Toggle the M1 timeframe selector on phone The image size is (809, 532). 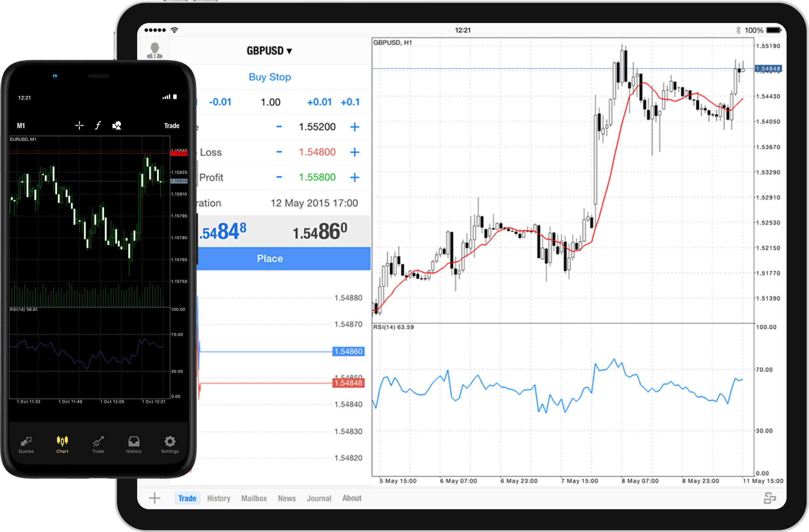(17, 125)
